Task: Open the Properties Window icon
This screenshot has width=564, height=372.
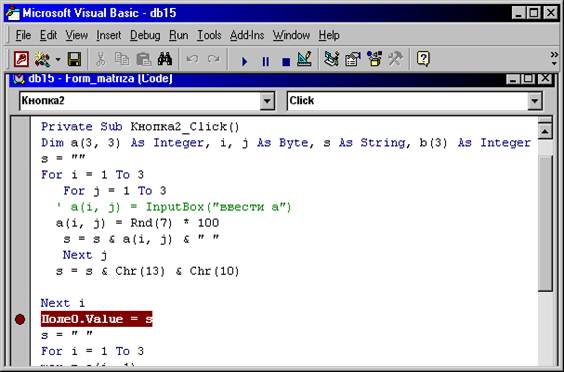Action: [x=353, y=59]
